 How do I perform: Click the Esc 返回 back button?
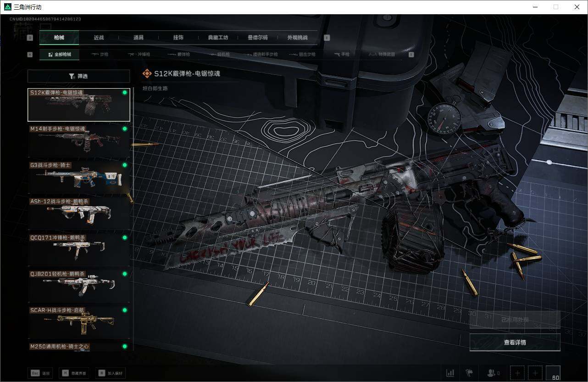[40, 373]
